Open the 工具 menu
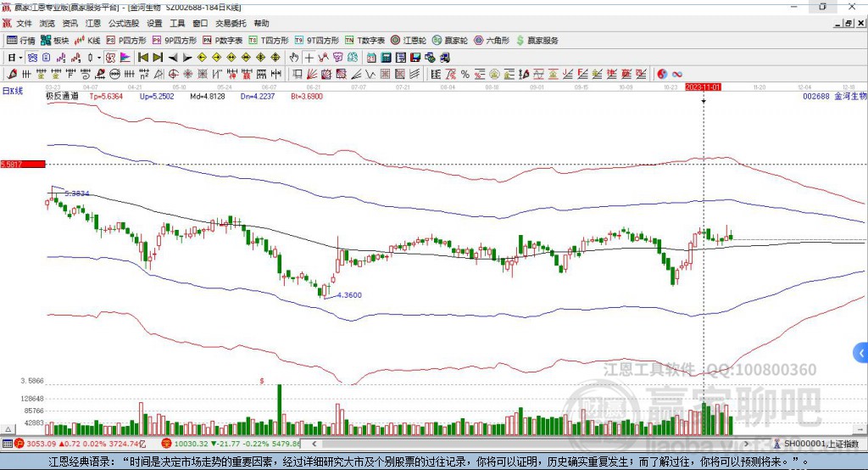Image resolution: width=868 pixels, height=470 pixels. pos(177,23)
